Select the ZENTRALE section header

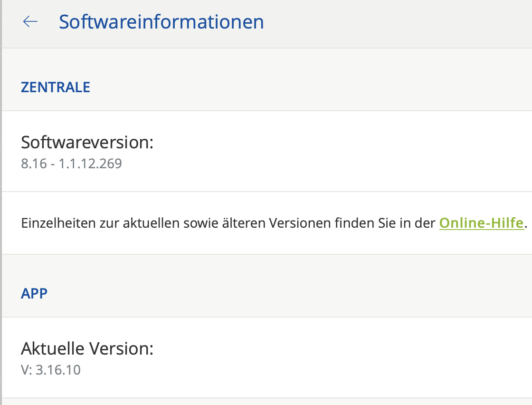tap(56, 87)
